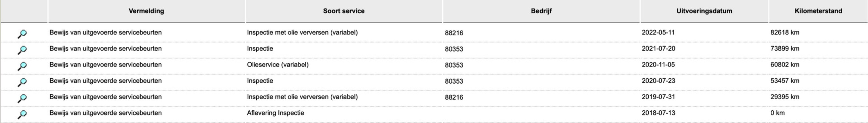The height and width of the screenshot is (123, 868).
Task: Select the 0 km mileage cell
Action: 777,113
